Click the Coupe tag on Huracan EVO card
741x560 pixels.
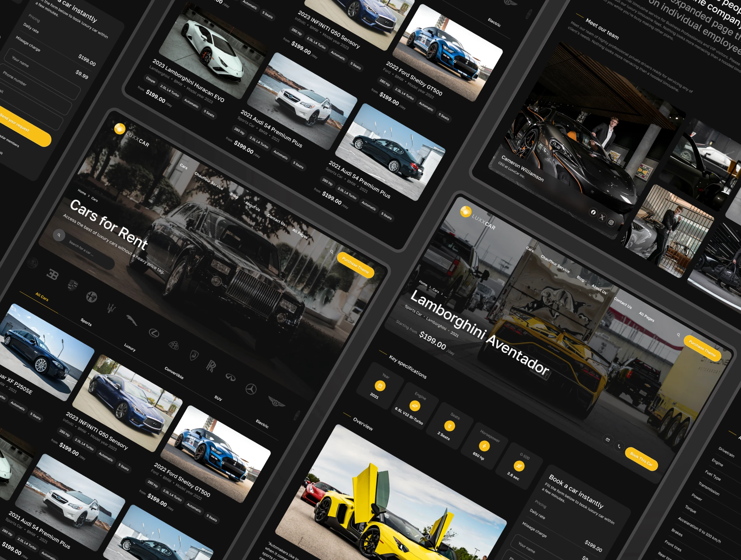pyautogui.click(x=151, y=80)
